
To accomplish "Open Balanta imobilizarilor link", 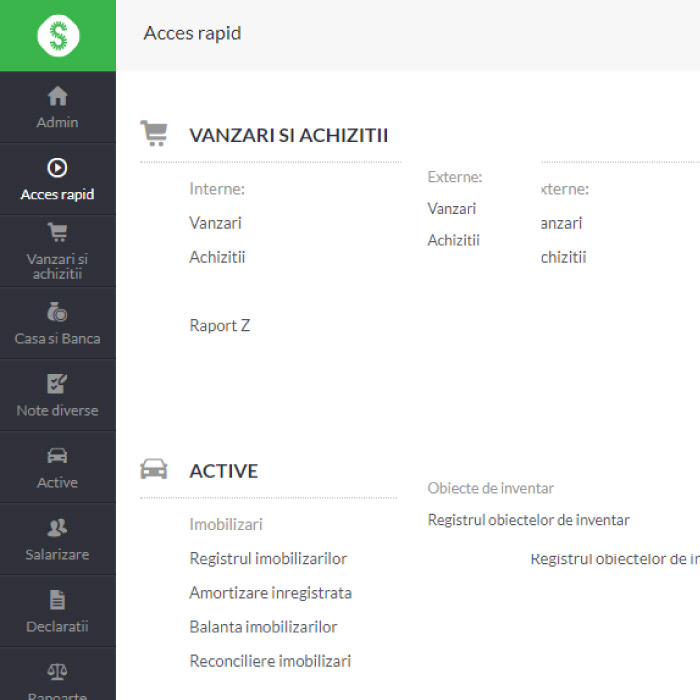I will (263, 627).
